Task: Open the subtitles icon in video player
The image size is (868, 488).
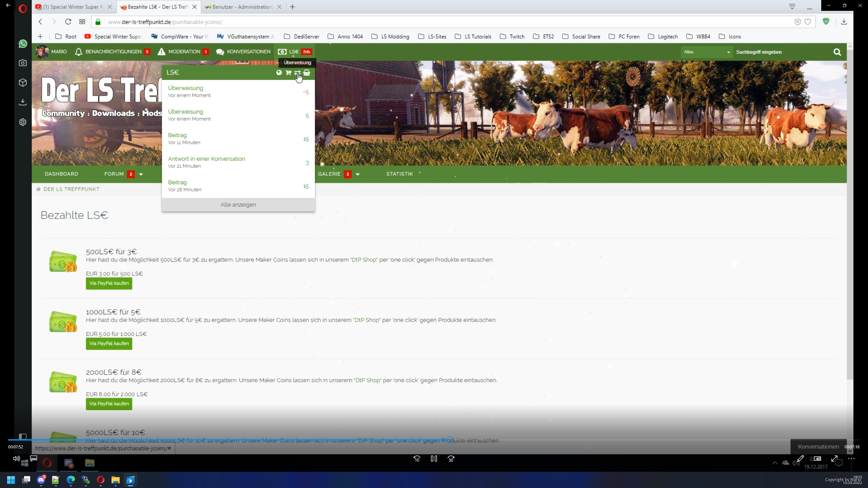Action: tap(34, 459)
